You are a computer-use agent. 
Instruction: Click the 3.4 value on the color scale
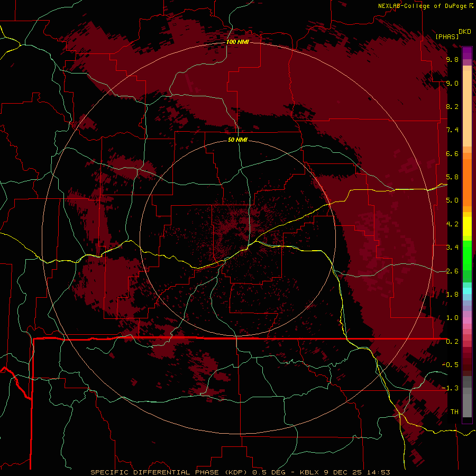452,248
